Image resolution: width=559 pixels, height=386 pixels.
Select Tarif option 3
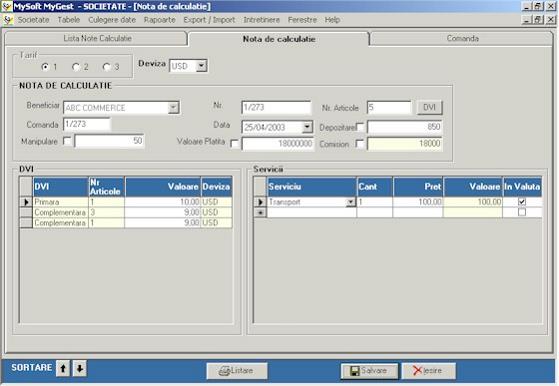coord(107,67)
